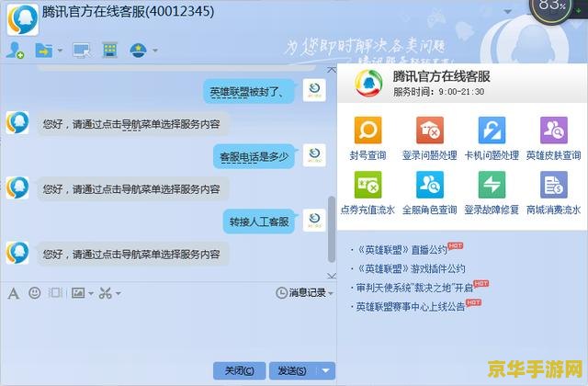The width and height of the screenshot is (588, 386).
Task: Click the remote desktop monitor icon
Action: pos(82,51)
